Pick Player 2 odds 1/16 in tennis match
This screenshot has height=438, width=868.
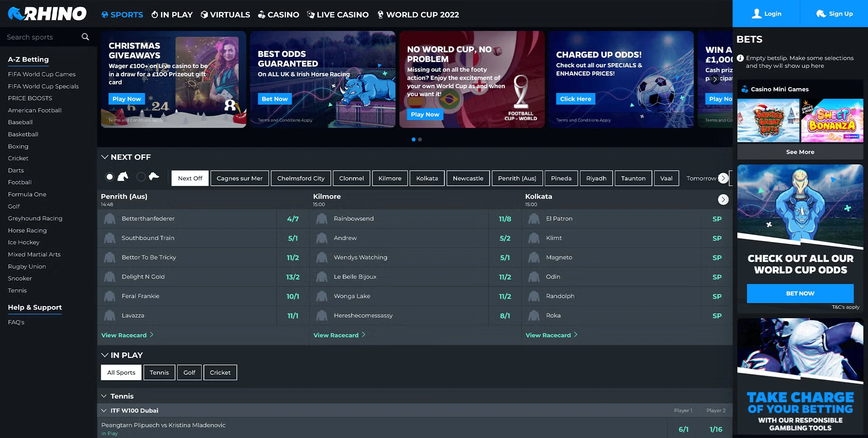pos(716,429)
